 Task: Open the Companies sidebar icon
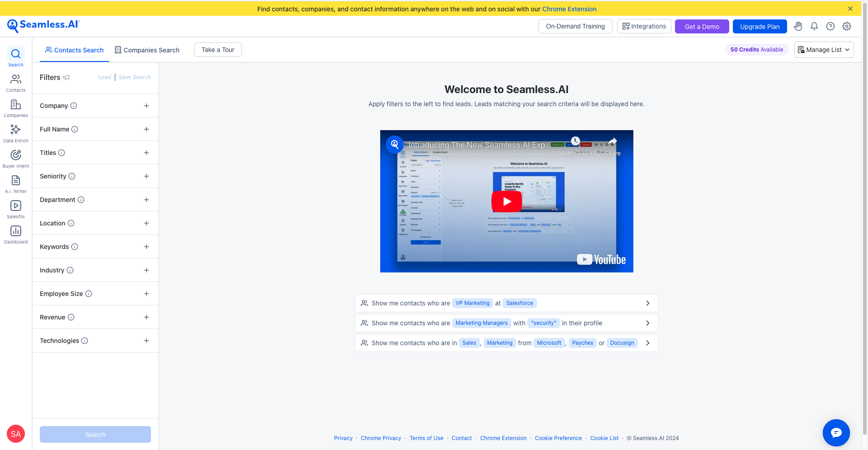16,108
